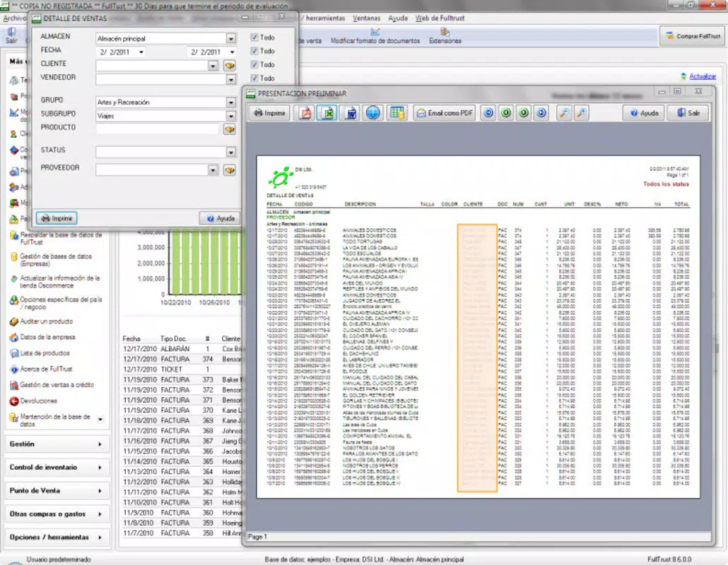Open the PROVEEDOR dropdown arrow
The image size is (728, 565).
(213, 170)
